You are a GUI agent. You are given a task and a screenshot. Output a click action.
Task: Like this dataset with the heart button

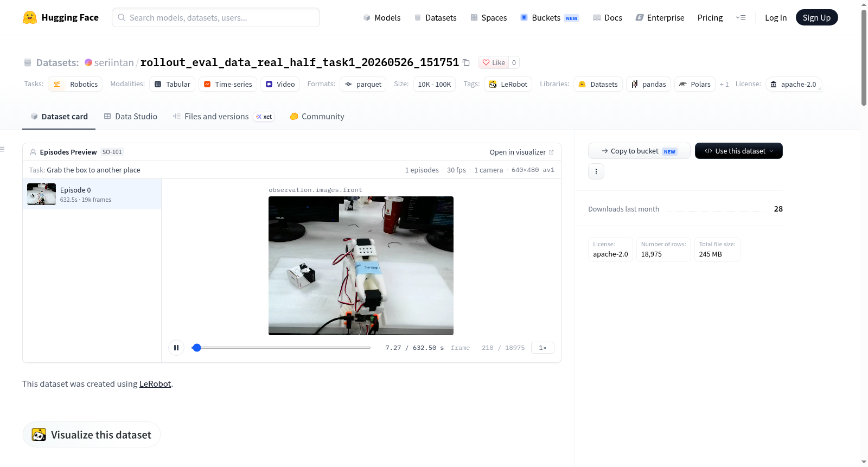pyautogui.click(x=494, y=62)
